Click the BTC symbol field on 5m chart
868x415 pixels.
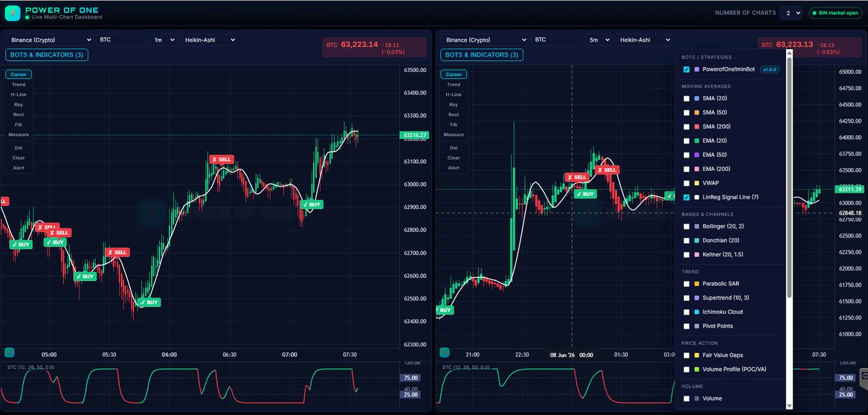point(556,40)
